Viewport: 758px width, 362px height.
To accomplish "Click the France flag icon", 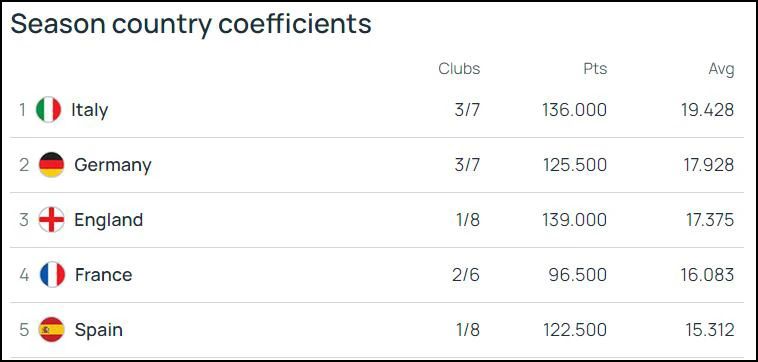I will tap(52, 275).
